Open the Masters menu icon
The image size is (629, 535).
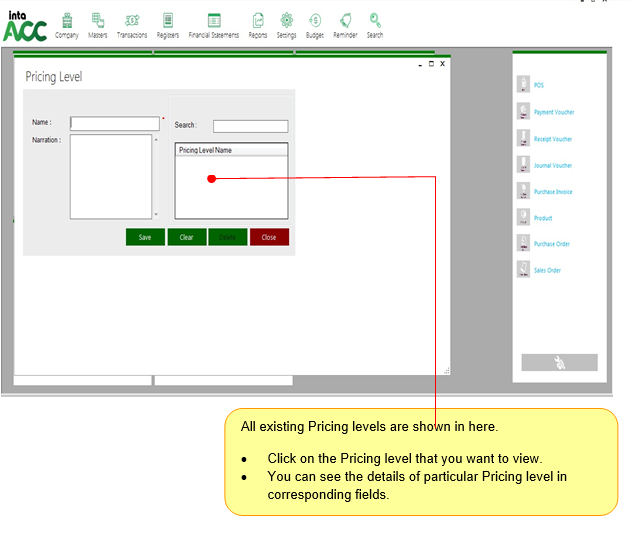click(x=97, y=23)
